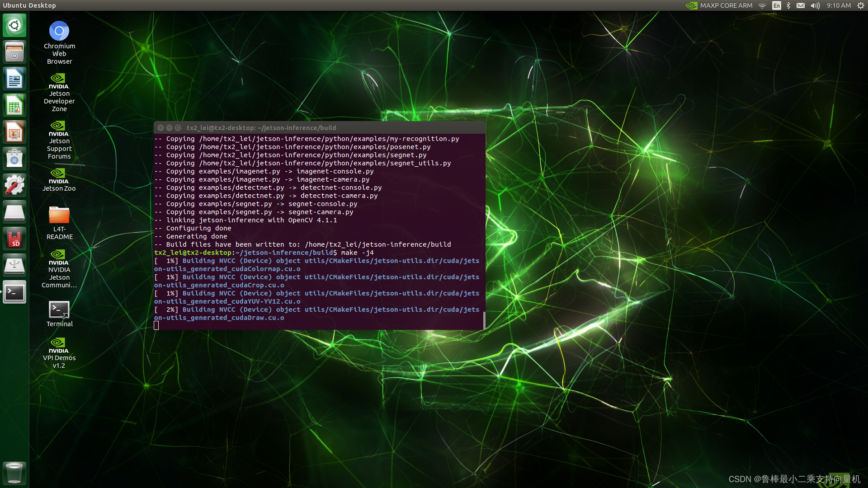Open Files manager in the launcher
This screenshot has width=868, height=488.
(x=14, y=52)
